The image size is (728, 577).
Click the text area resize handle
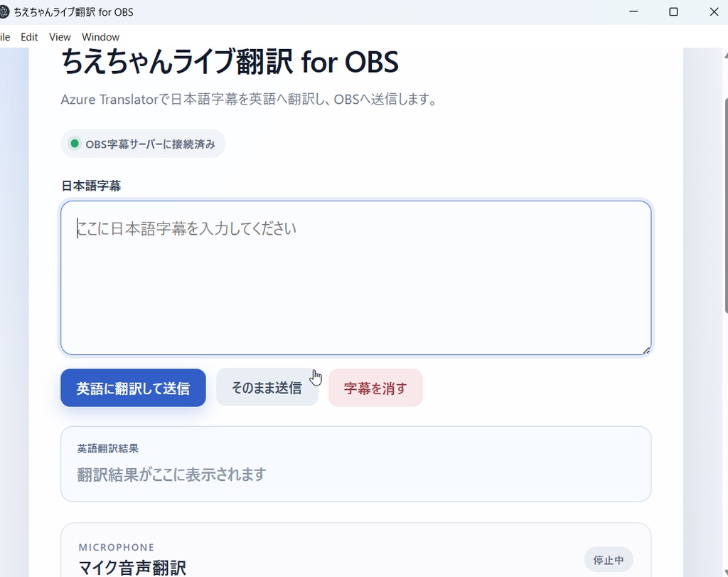click(646, 351)
